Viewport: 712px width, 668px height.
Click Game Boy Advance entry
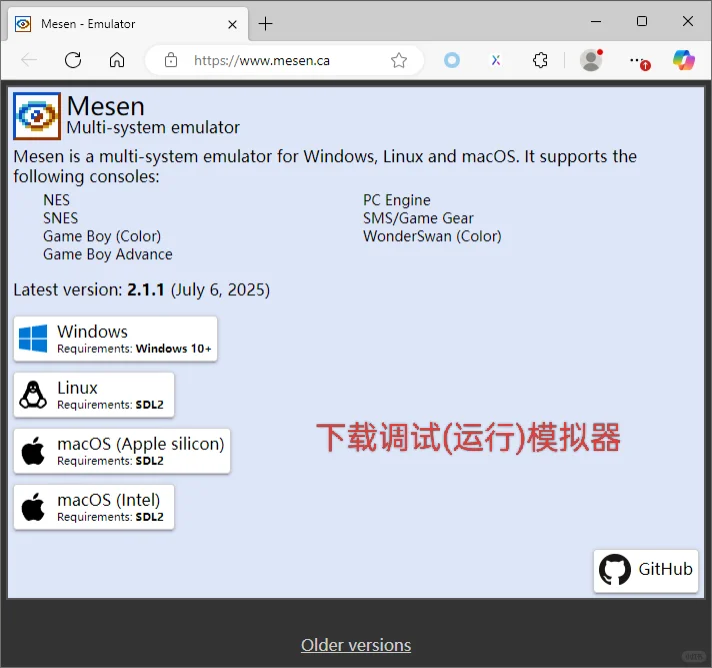coord(108,254)
